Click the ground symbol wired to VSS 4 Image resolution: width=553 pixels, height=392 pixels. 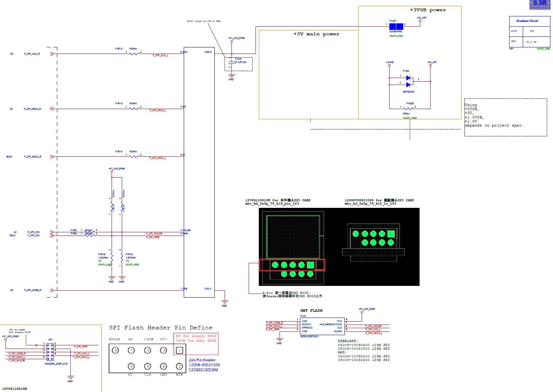point(225,302)
